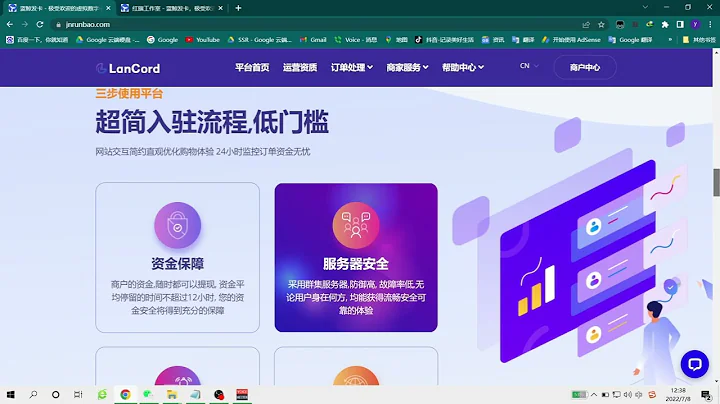
Task: Click the LanCord logo
Action: pos(128,68)
